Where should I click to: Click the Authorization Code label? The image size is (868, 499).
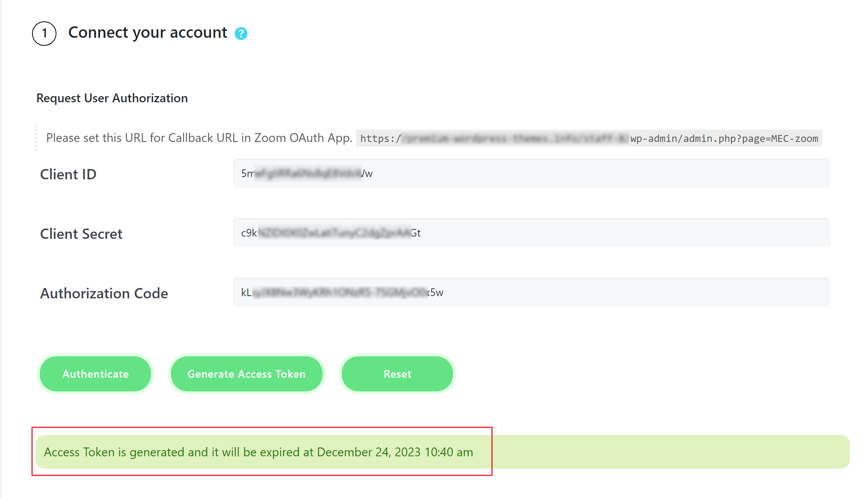(x=104, y=293)
